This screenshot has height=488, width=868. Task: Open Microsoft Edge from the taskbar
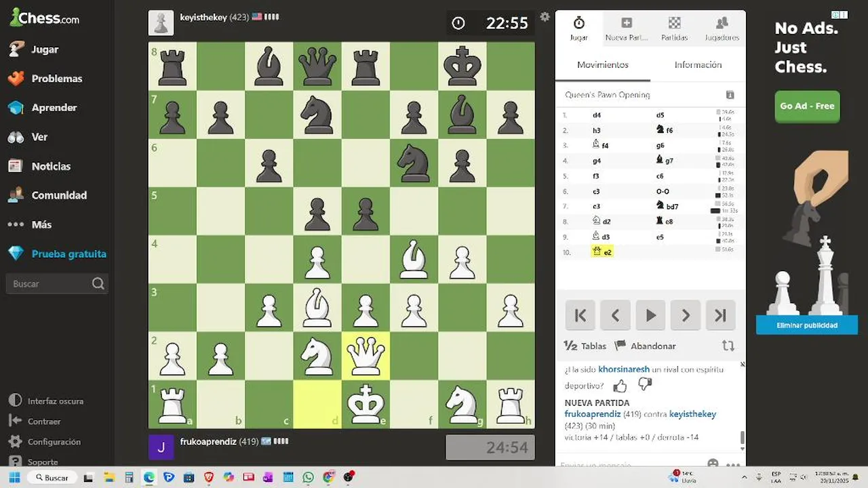[149, 477]
